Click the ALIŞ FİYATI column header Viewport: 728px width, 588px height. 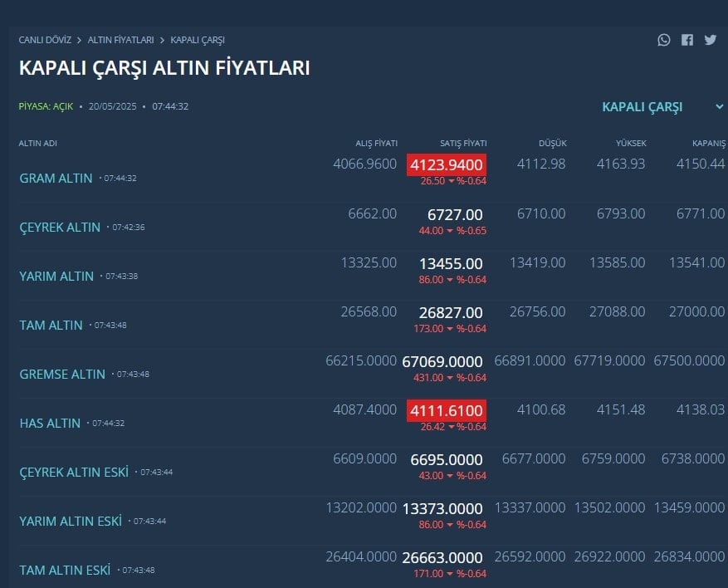tap(377, 144)
